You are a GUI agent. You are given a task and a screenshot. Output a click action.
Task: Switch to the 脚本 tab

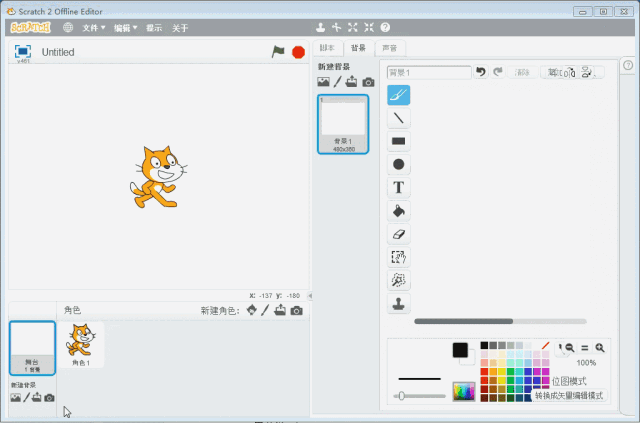coord(327,48)
